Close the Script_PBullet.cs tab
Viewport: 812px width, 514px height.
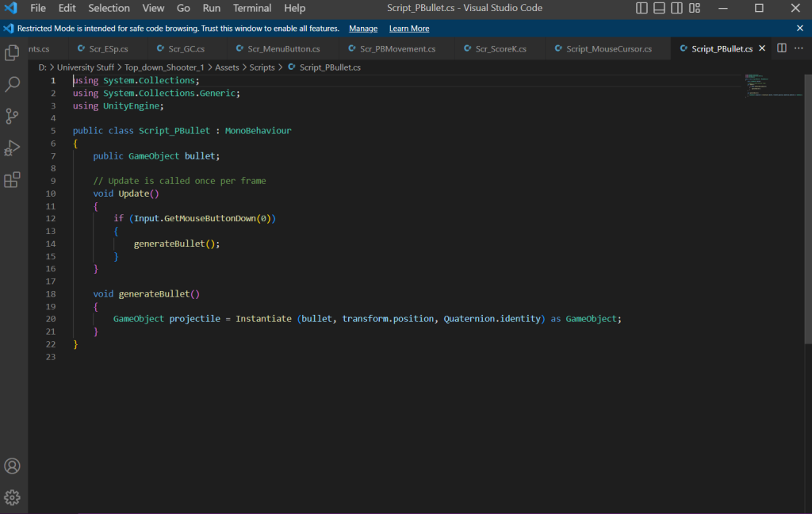click(763, 48)
